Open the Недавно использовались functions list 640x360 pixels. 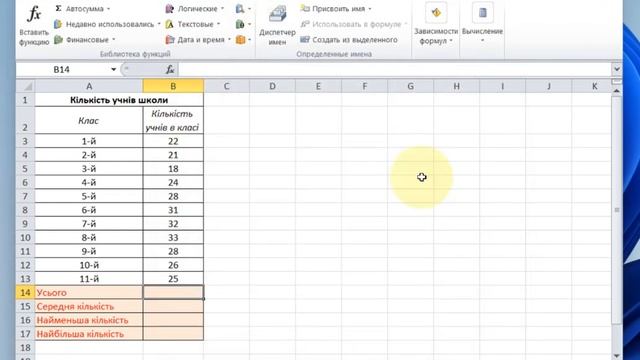(x=107, y=24)
